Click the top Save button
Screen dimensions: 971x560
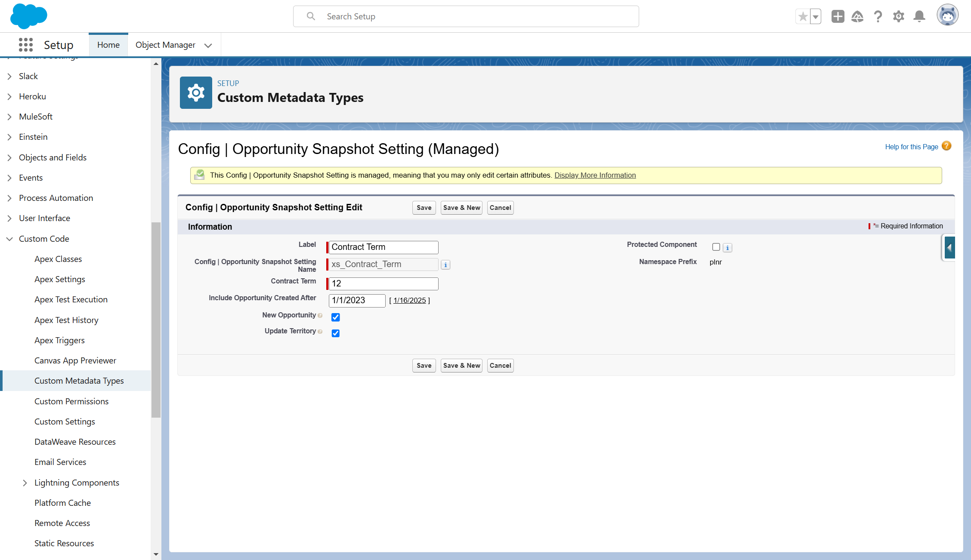coord(424,208)
